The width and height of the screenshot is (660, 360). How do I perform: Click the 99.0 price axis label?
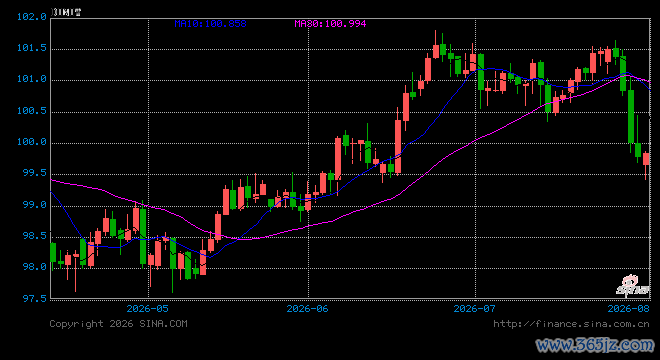click(35, 205)
